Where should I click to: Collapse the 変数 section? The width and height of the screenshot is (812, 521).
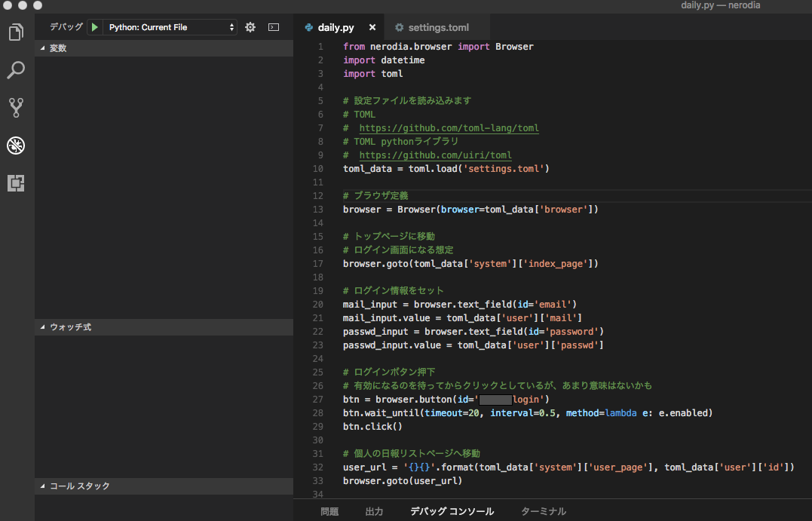pos(58,48)
